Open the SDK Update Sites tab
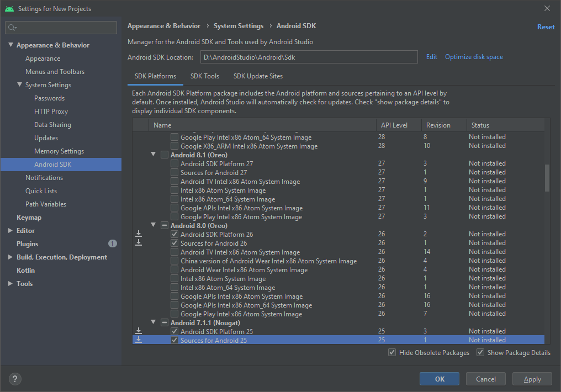561x392 pixels. (x=258, y=76)
